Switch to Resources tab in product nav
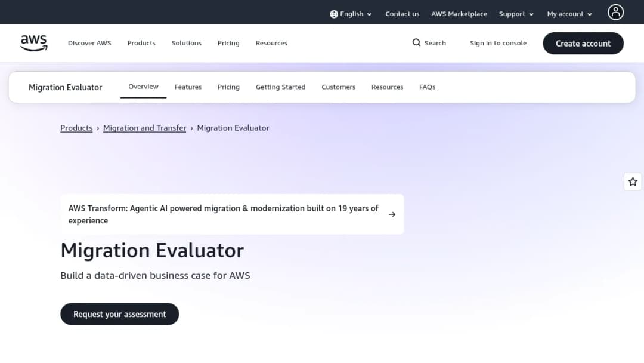644x363 pixels. (388, 87)
